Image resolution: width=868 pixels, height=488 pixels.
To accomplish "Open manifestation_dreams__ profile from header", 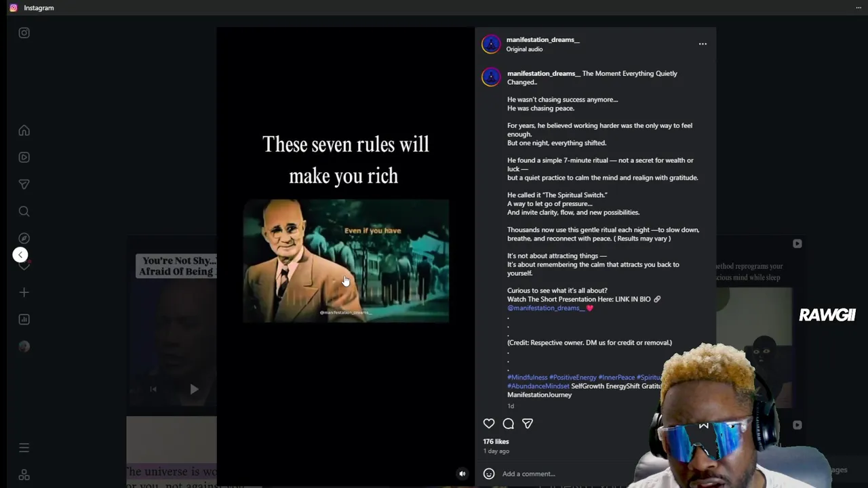I will pyautogui.click(x=542, y=39).
